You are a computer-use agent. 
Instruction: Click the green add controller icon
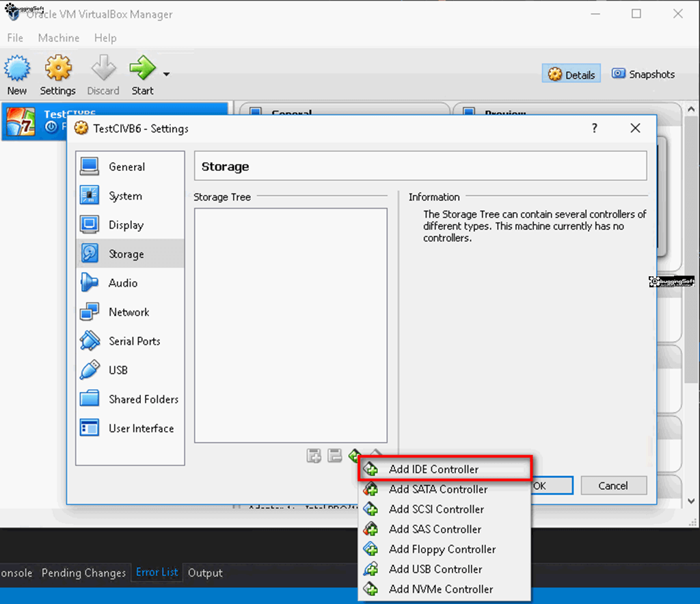[x=355, y=455]
